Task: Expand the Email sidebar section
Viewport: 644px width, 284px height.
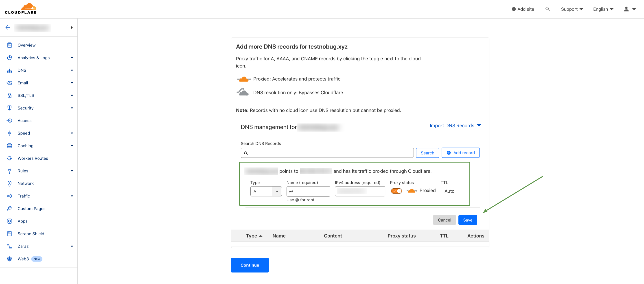Action: click(x=72, y=83)
